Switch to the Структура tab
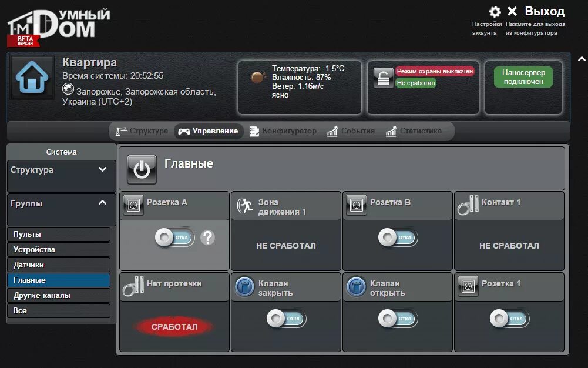This screenshot has height=368, width=588. click(x=142, y=131)
